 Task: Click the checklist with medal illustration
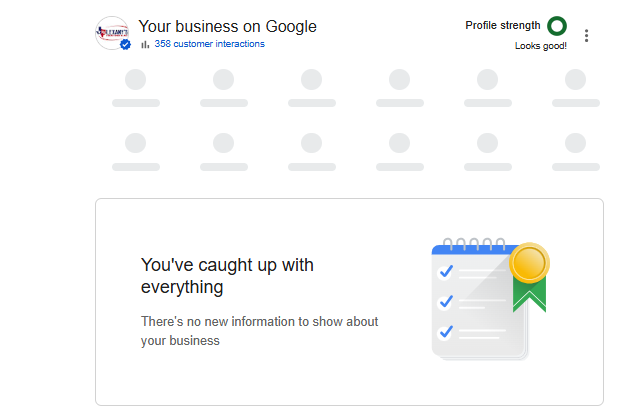(x=490, y=300)
